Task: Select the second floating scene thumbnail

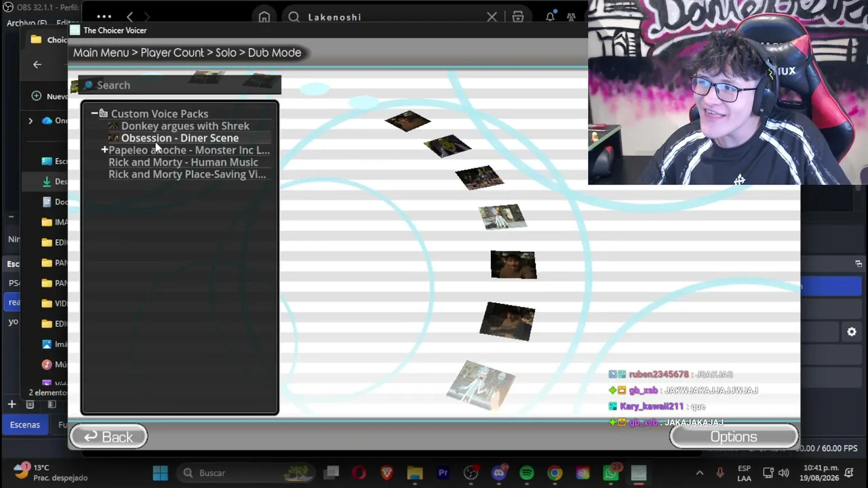Action: pyautogui.click(x=447, y=146)
